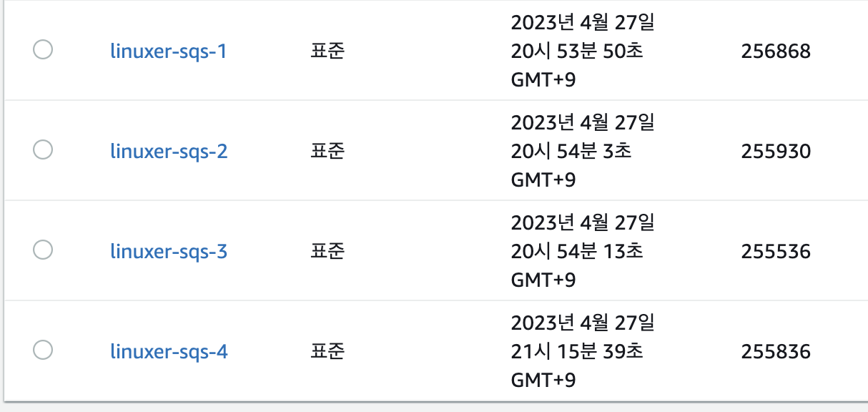
Task: Click the 20시 54분 3초 creation date
Action: point(571,152)
